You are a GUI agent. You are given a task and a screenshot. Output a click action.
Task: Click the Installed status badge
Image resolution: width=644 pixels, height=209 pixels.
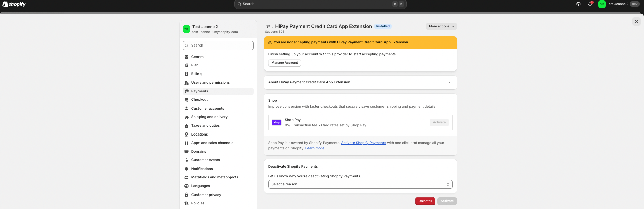383,26
